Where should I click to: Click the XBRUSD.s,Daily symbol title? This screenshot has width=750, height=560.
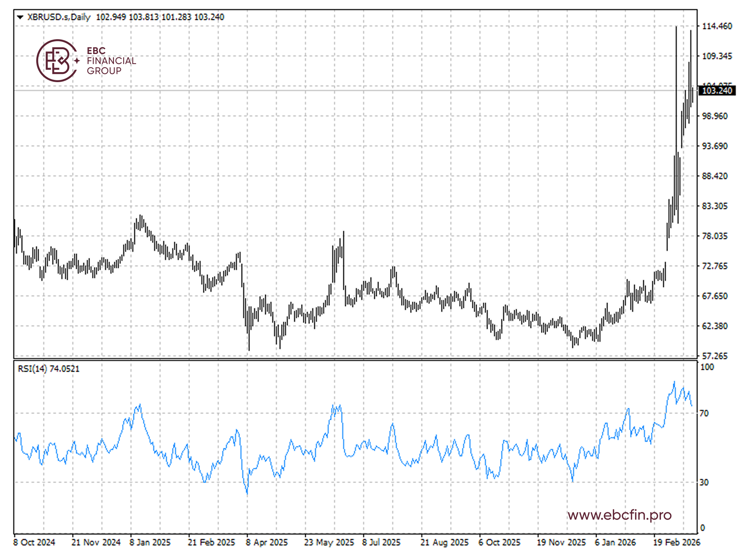pos(59,17)
